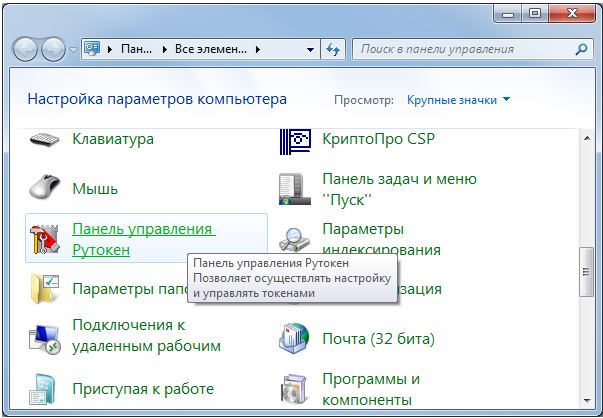Open the Почта (32 бита) link
This screenshot has width=603, height=418.
point(378,339)
